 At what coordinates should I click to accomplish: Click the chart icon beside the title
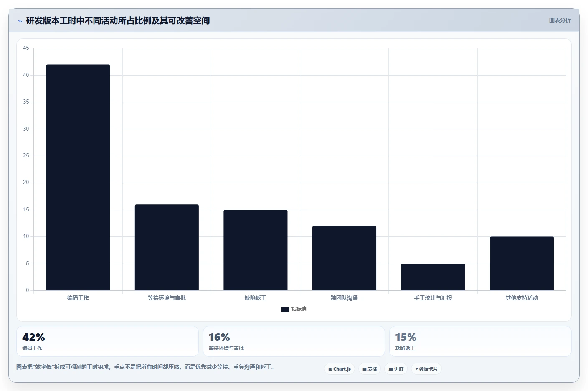coord(20,21)
